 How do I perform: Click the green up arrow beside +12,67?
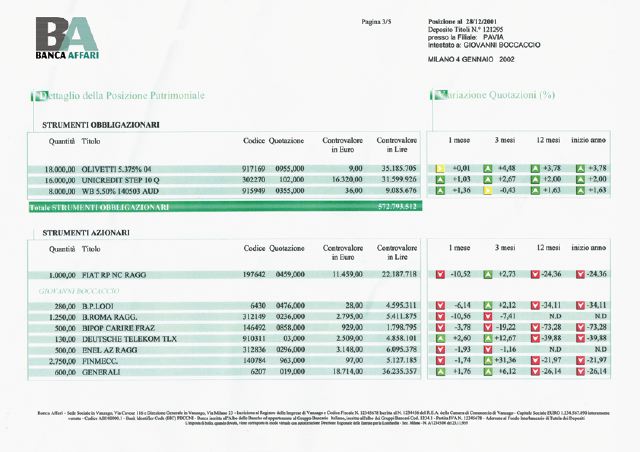(x=488, y=338)
